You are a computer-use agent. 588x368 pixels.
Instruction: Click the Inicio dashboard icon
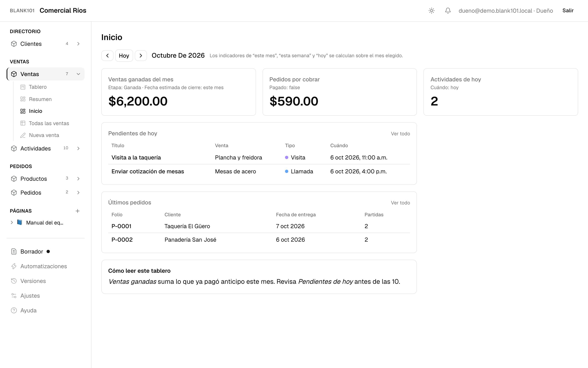tap(23, 111)
